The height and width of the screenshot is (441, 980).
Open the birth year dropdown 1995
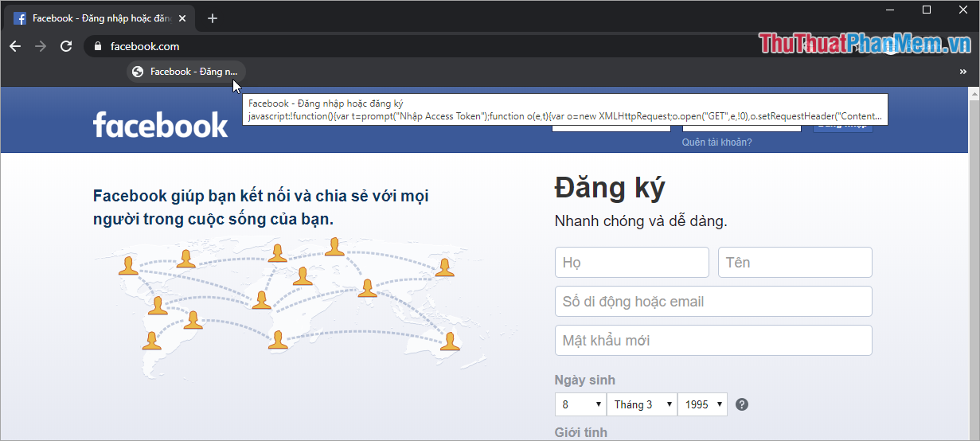coord(702,404)
